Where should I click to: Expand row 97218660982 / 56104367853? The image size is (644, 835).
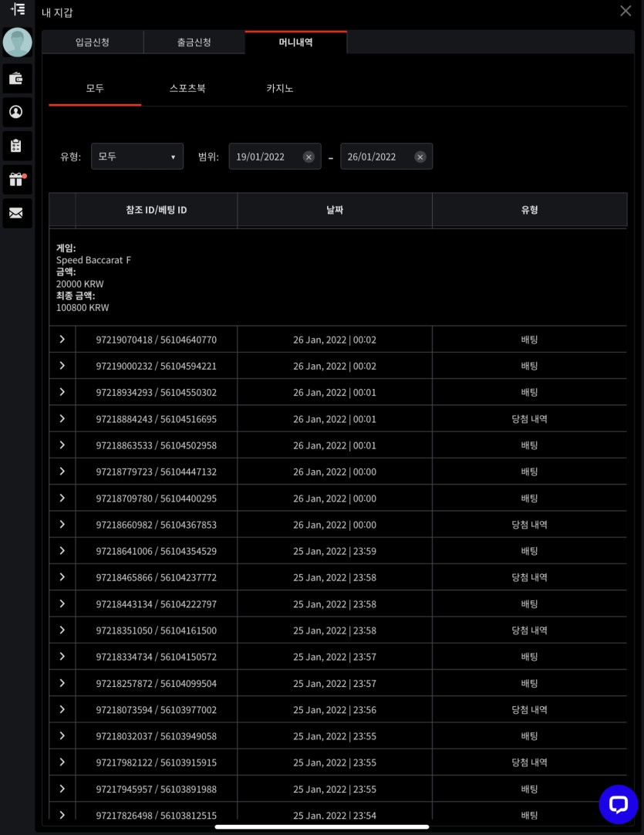[62, 524]
